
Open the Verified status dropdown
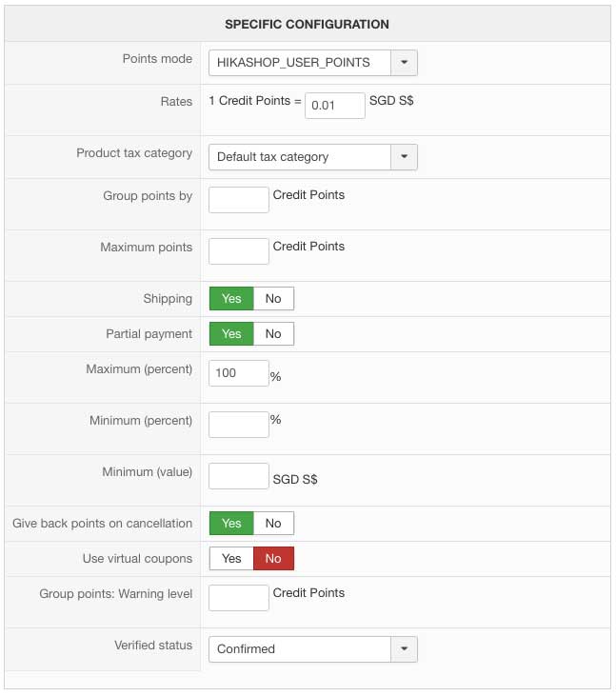[299, 649]
